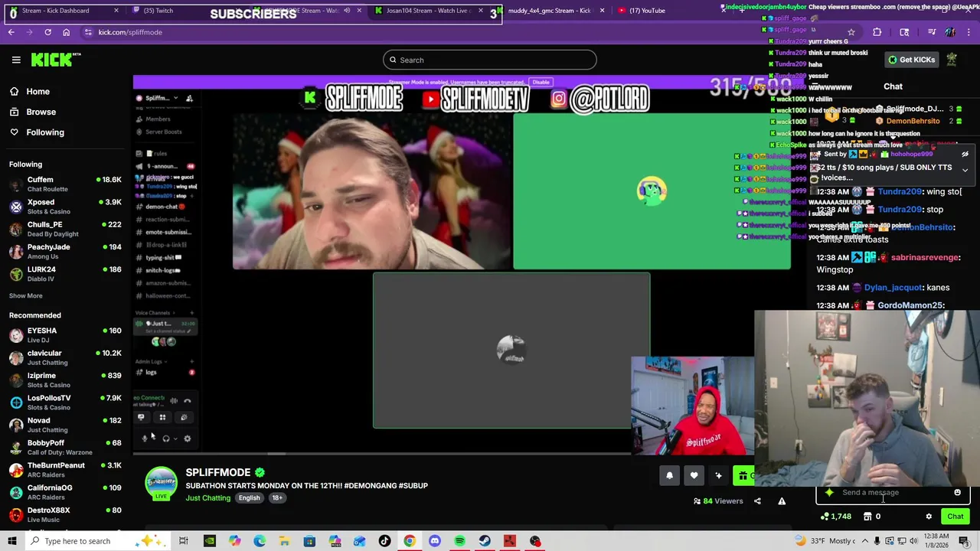Screen dimensions: 980x551
Task: Expand Show more under Following
Action: [26, 295]
